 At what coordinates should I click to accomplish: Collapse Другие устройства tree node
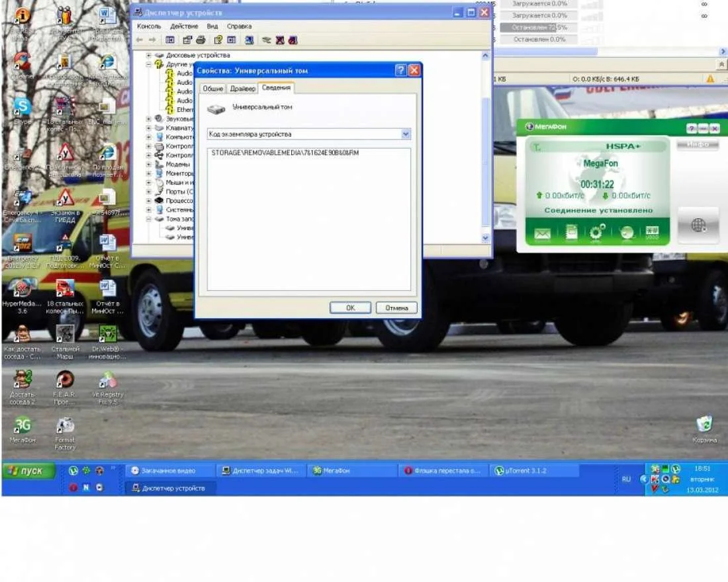(148, 64)
